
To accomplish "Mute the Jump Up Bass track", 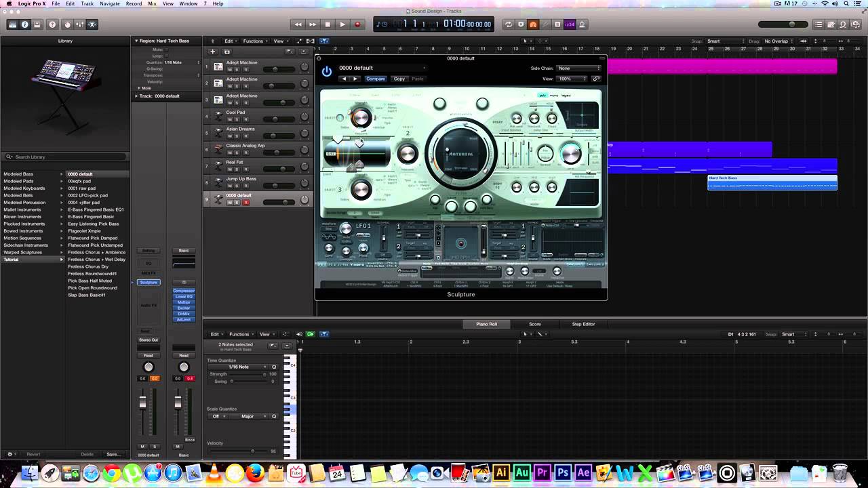I will click(x=230, y=186).
